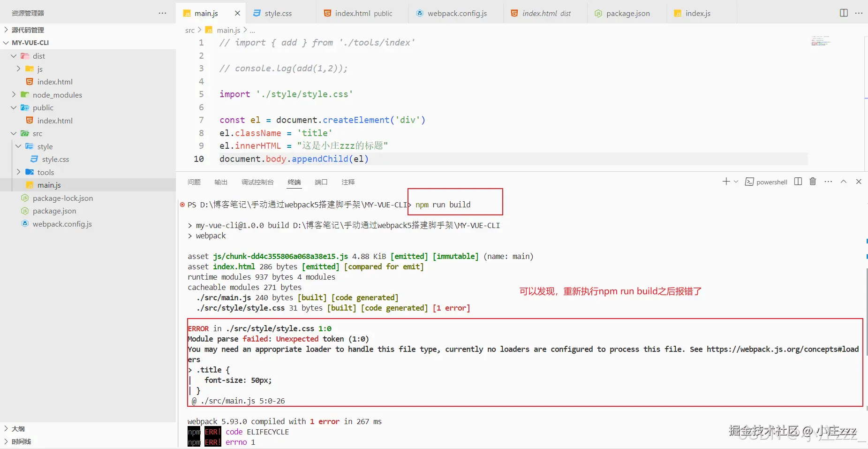This screenshot has width=868, height=449.
Task: Click the node_modules folder icon
Action: click(25, 94)
